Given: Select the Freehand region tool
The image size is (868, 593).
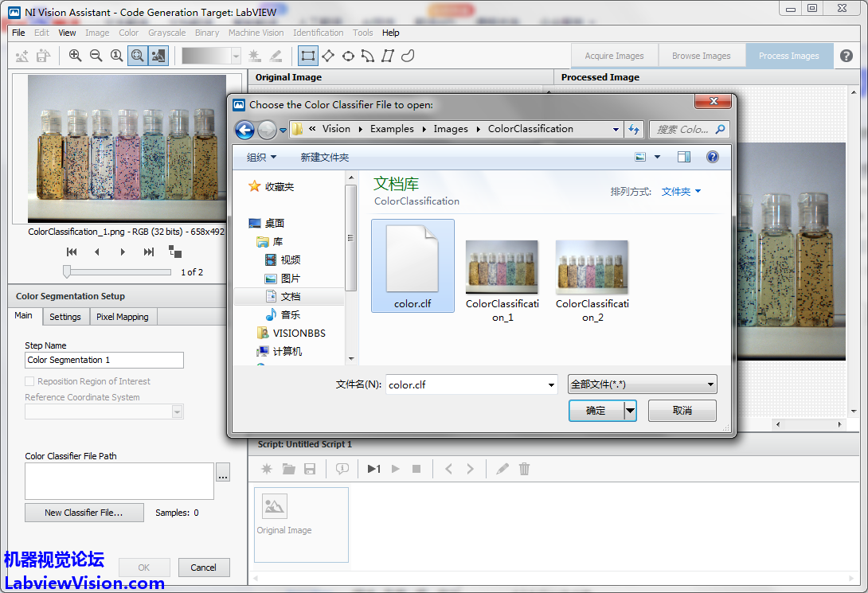Looking at the screenshot, I should click(x=408, y=56).
